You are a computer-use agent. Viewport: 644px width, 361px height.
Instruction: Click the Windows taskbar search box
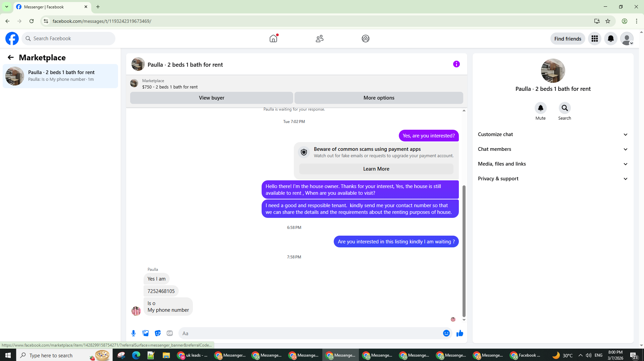[64, 355]
